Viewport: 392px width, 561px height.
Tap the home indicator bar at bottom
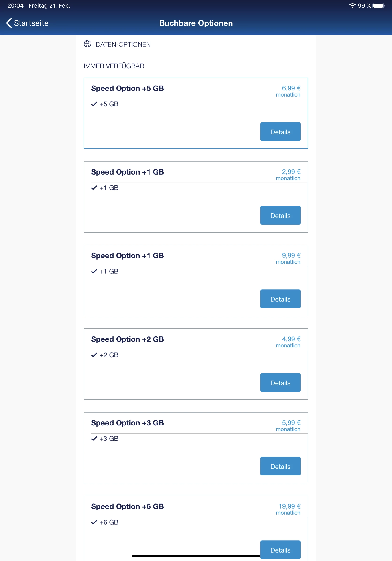[x=196, y=556]
